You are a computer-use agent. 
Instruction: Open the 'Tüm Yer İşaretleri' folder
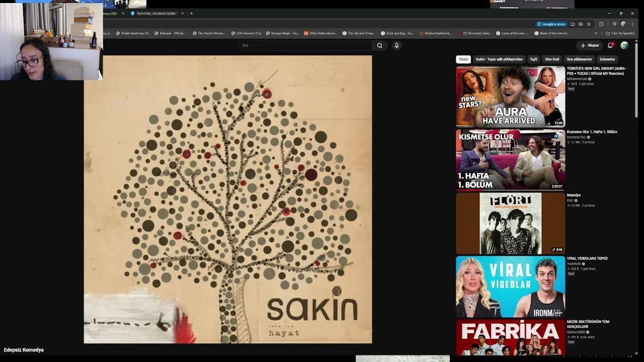620,33
